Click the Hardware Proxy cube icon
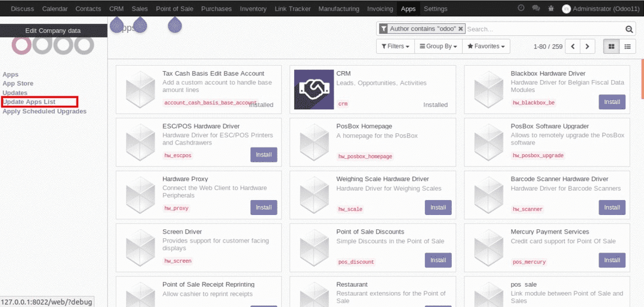 click(140, 195)
